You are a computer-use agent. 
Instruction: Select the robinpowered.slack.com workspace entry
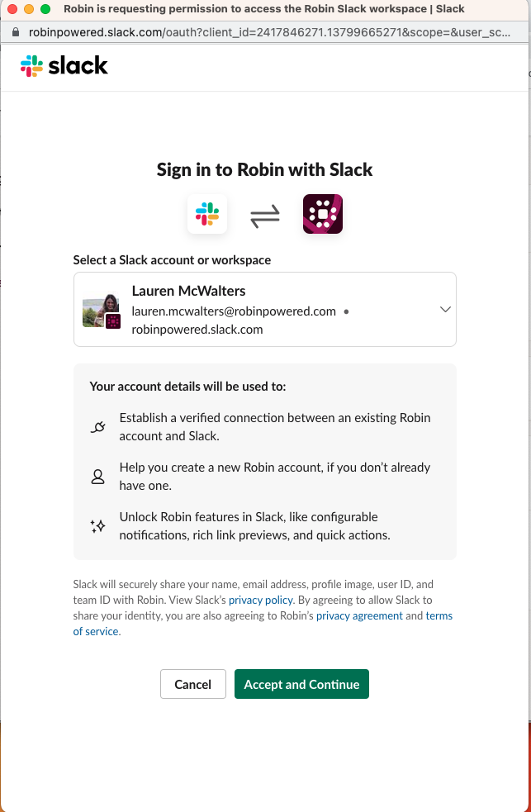point(197,330)
